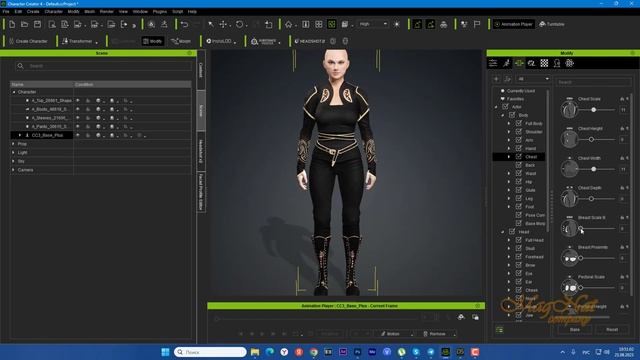Toggle the Shoulder checkbox
This screenshot has height=360, width=640.
coord(519,131)
